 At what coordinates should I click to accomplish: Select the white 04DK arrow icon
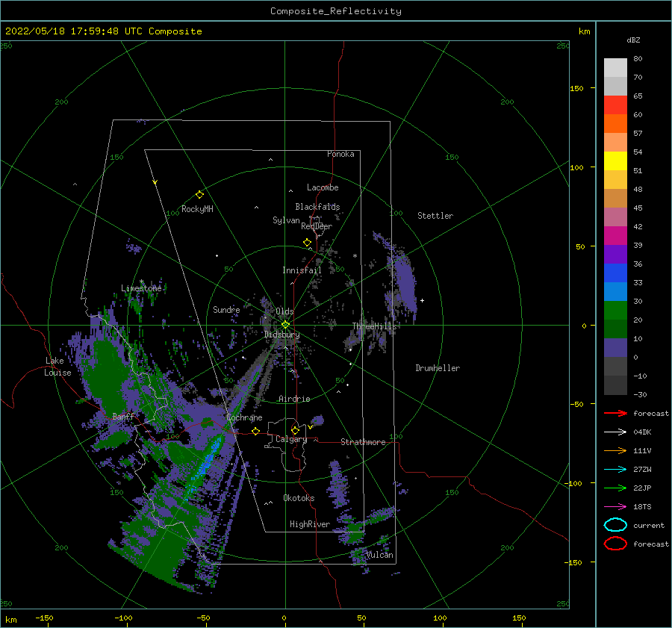615,432
